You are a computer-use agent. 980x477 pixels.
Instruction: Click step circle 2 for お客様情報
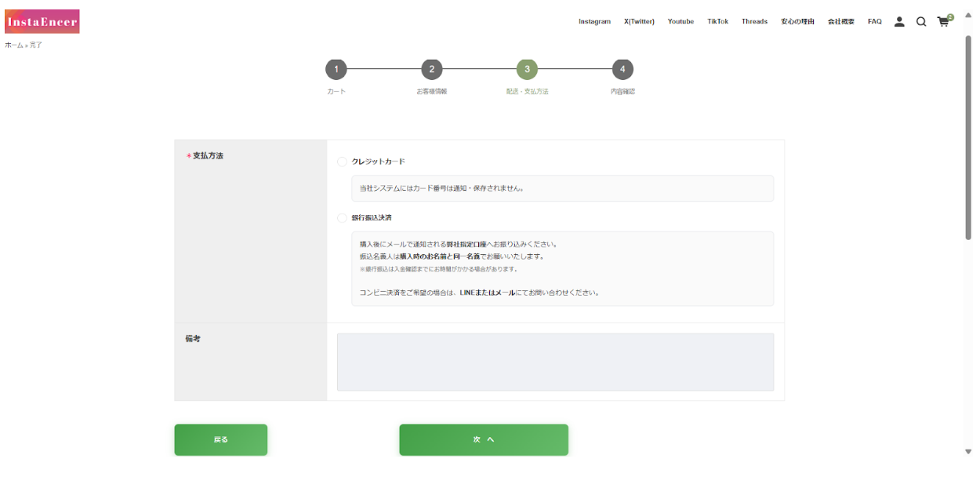[x=432, y=69]
